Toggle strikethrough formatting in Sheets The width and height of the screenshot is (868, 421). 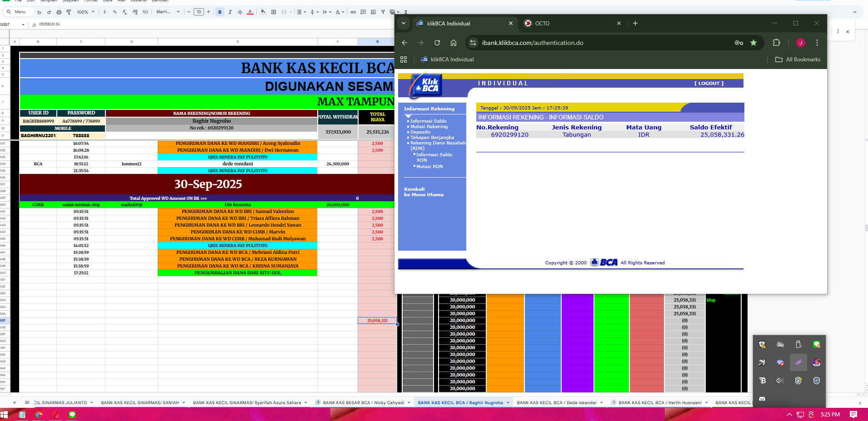(x=240, y=12)
